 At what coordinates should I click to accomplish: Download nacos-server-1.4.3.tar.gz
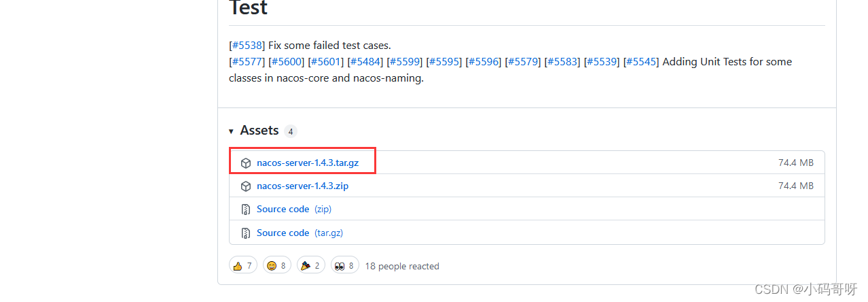pyautogui.click(x=308, y=163)
